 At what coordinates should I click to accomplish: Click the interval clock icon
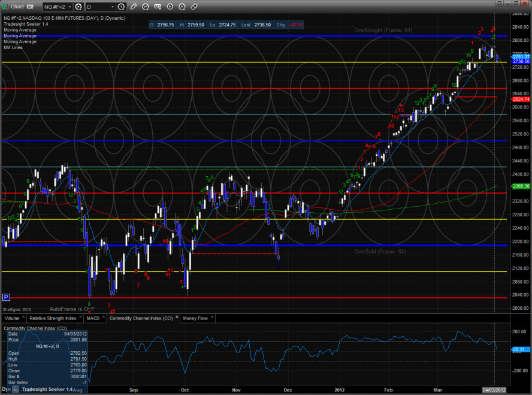tap(122, 7)
